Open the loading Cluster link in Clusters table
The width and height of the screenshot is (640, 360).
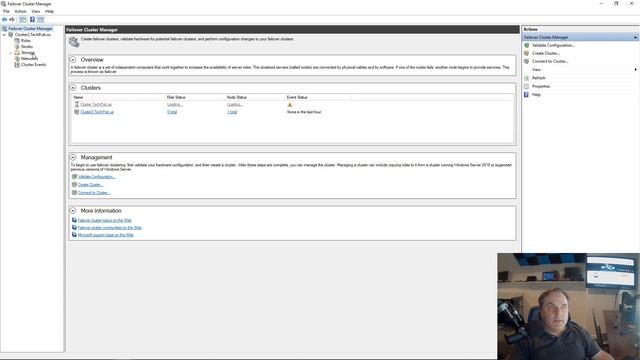point(96,104)
